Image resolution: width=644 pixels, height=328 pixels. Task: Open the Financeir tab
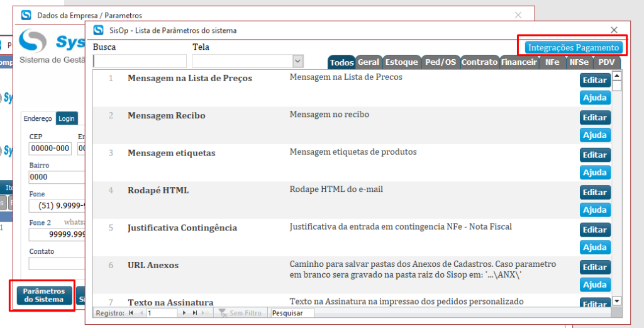tap(519, 62)
